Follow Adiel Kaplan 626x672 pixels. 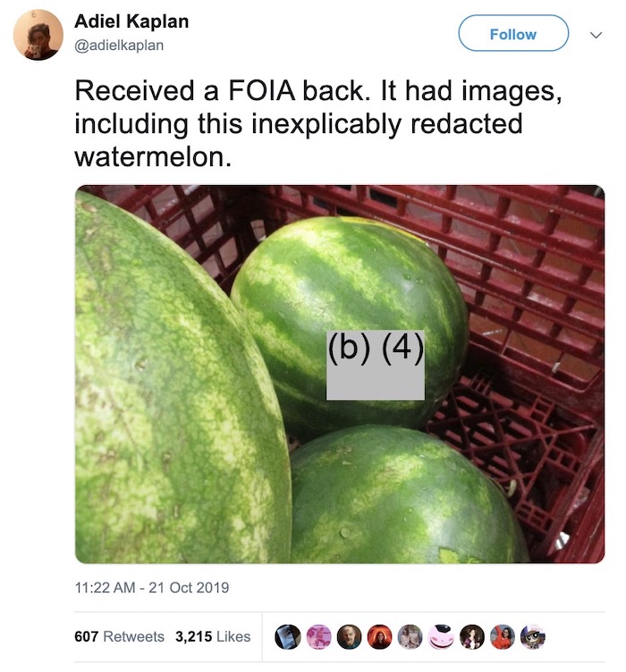[x=513, y=33]
